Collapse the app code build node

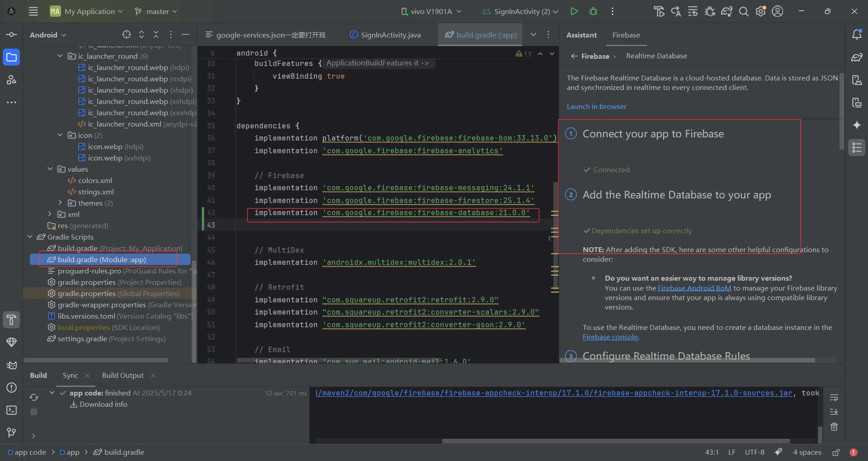point(52,393)
